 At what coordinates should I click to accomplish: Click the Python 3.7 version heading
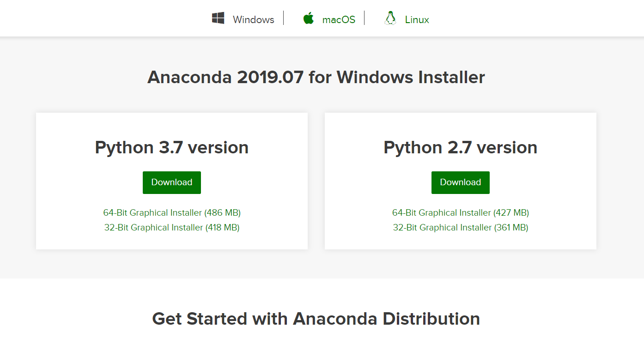(x=172, y=148)
